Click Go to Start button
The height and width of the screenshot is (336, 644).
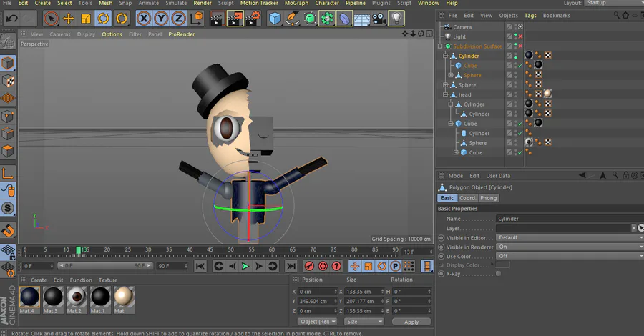pos(200,266)
